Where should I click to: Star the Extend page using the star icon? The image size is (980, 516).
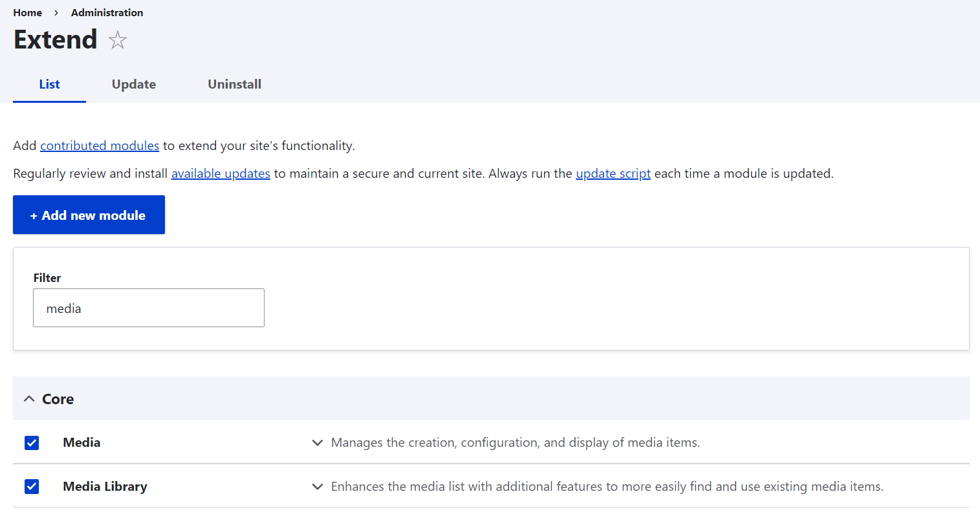point(118,39)
